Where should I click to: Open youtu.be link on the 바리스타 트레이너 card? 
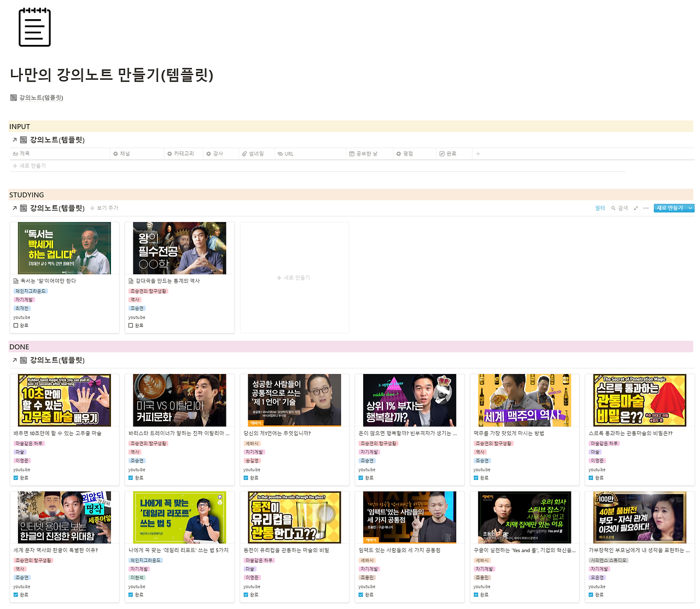click(137, 470)
